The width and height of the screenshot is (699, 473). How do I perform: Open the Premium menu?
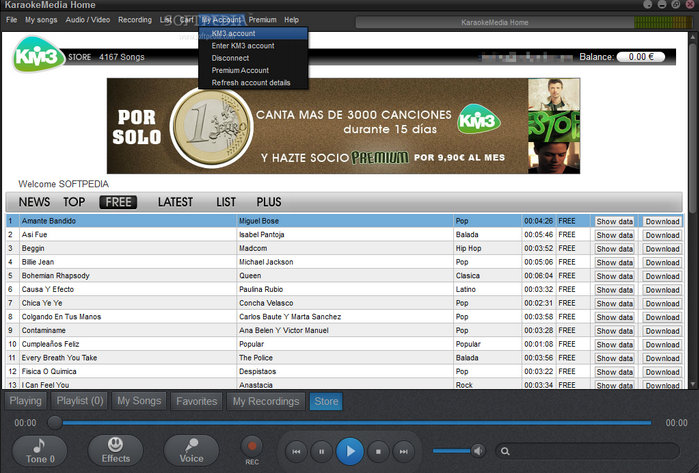pos(263,20)
